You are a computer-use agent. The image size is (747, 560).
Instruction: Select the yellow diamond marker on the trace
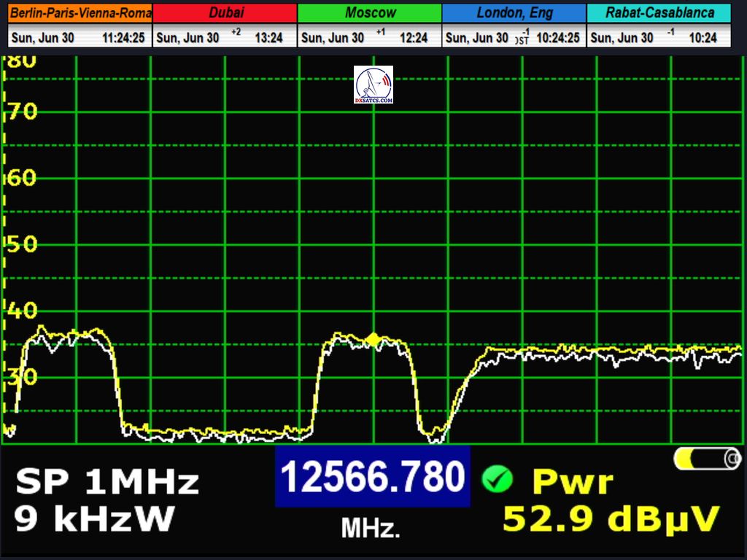click(373, 339)
